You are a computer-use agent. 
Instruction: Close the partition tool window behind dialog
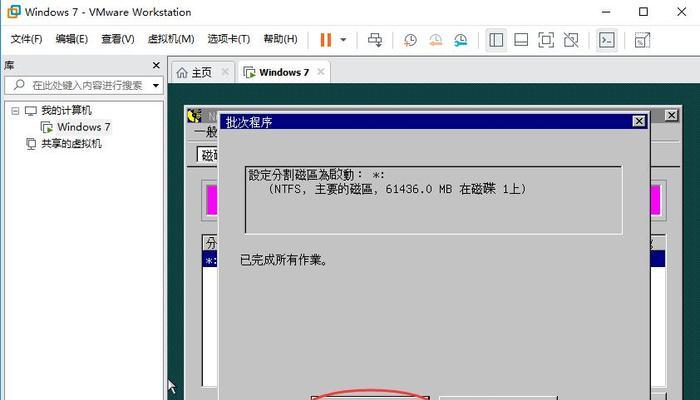tap(671, 116)
